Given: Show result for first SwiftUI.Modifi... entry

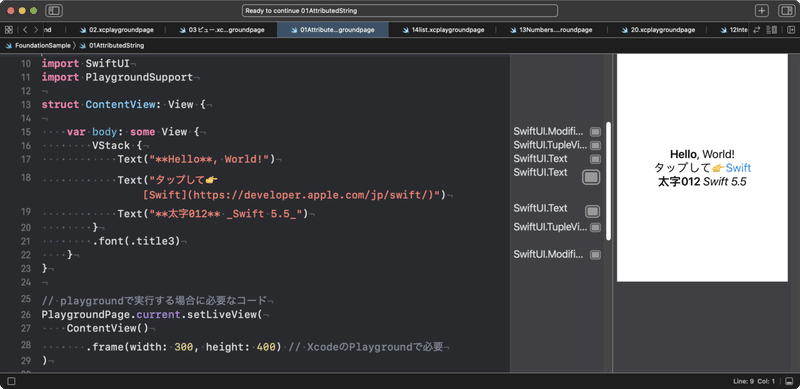Looking at the screenshot, I should click(595, 132).
